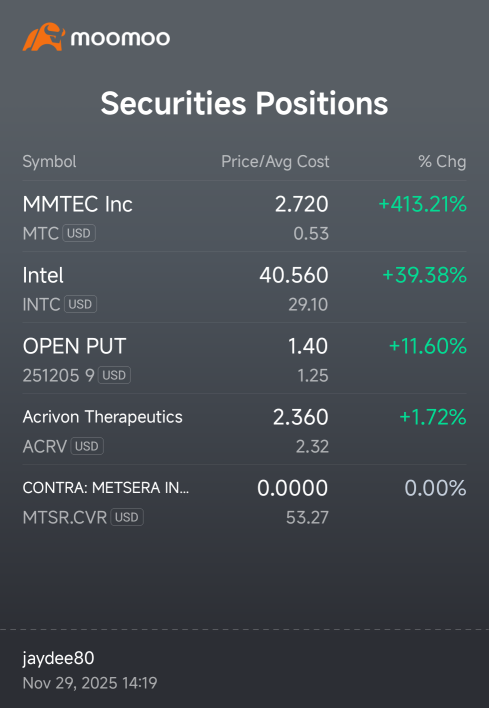This screenshot has height=708, width=489.
Task: Click the USD badge beside 251205 9
Action: 114,375
